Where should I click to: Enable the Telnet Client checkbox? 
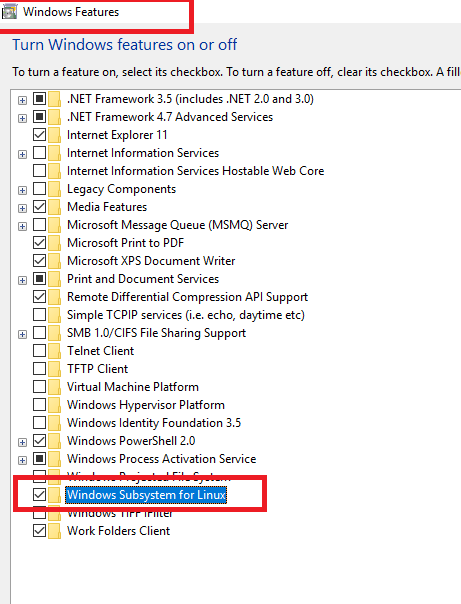(x=39, y=351)
